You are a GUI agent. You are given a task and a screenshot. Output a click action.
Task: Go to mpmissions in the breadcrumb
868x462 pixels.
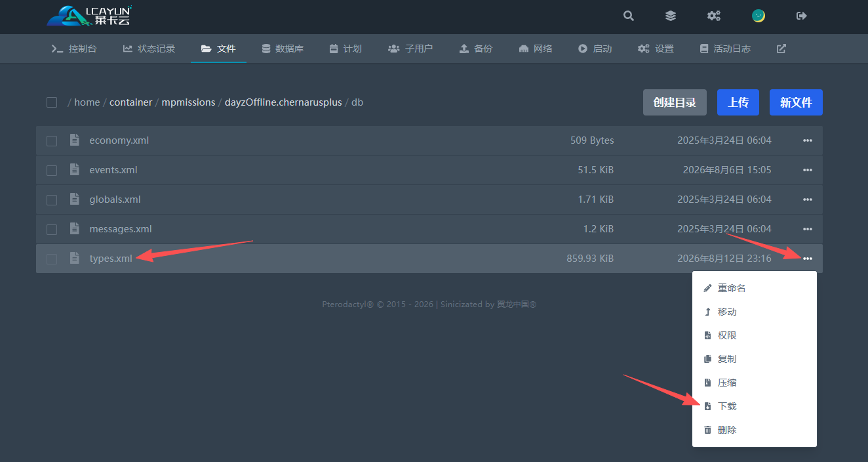188,102
